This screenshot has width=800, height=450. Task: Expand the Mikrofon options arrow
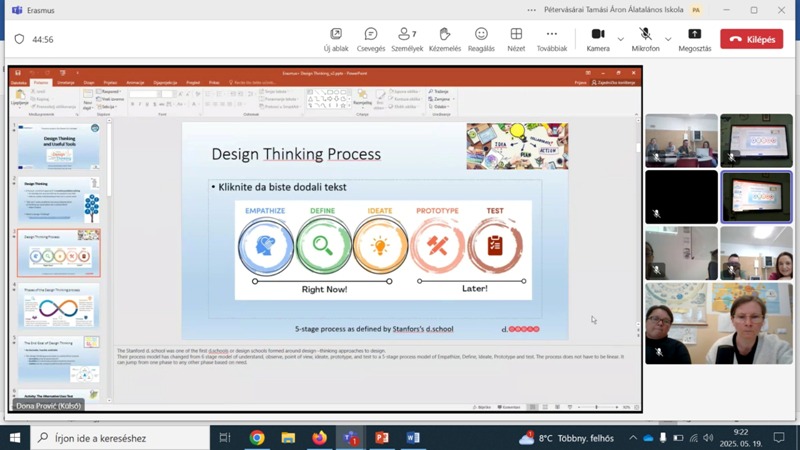(x=668, y=39)
